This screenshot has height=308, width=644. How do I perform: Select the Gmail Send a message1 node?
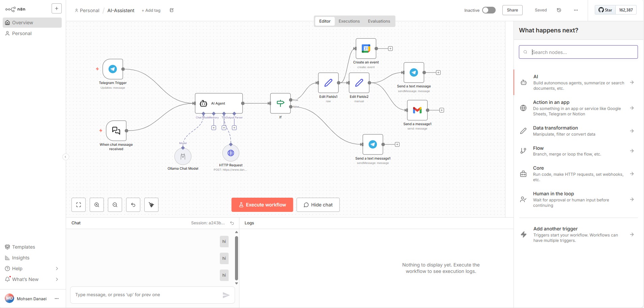(417, 110)
